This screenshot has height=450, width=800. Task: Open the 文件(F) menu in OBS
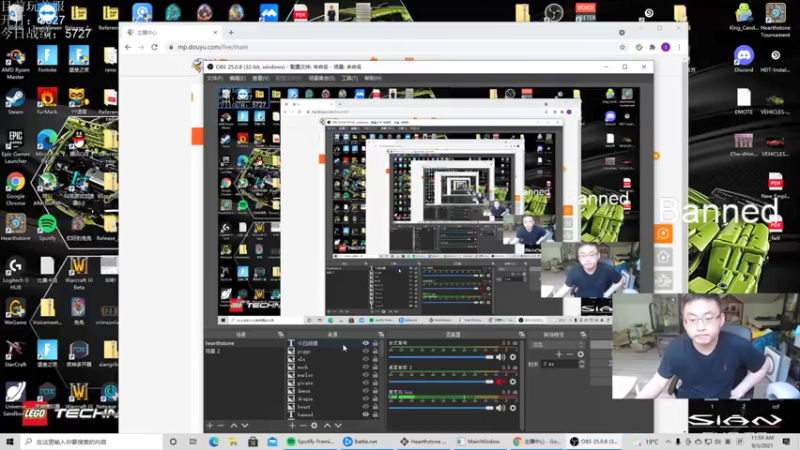pos(215,78)
